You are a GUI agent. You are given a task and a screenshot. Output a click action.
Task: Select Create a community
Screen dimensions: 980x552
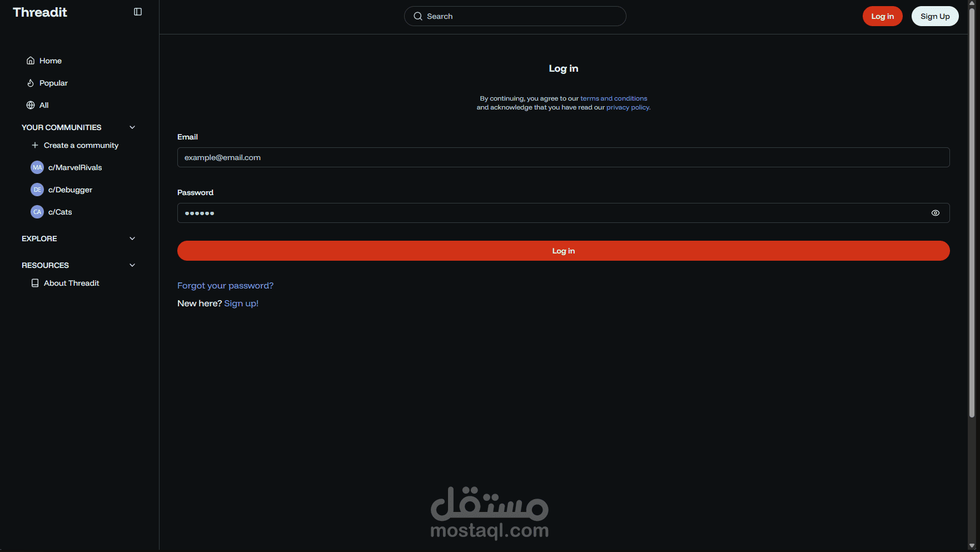pos(82,145)
